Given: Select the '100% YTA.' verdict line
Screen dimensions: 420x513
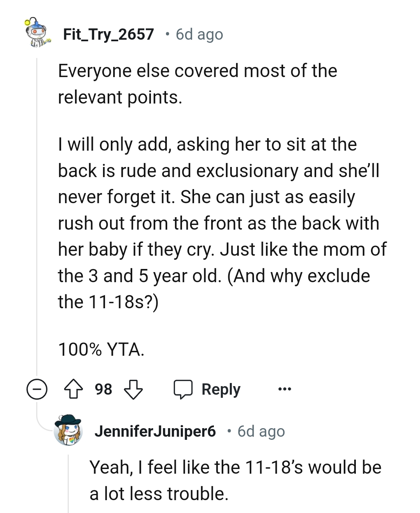Looking at the screenshot, I should tap(101, 349).
